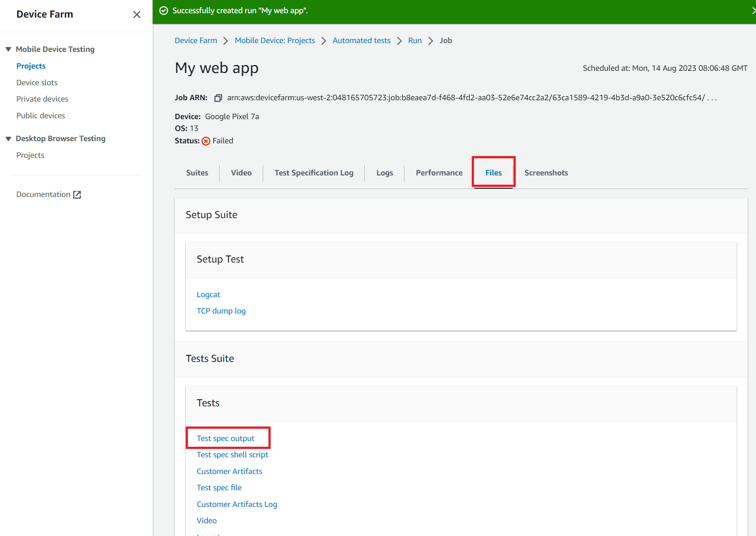Image resolution: width=756 pixels, height=536 pixels.
Task: Dismiss the green success notification banner
Action: (x=753, y=11)
